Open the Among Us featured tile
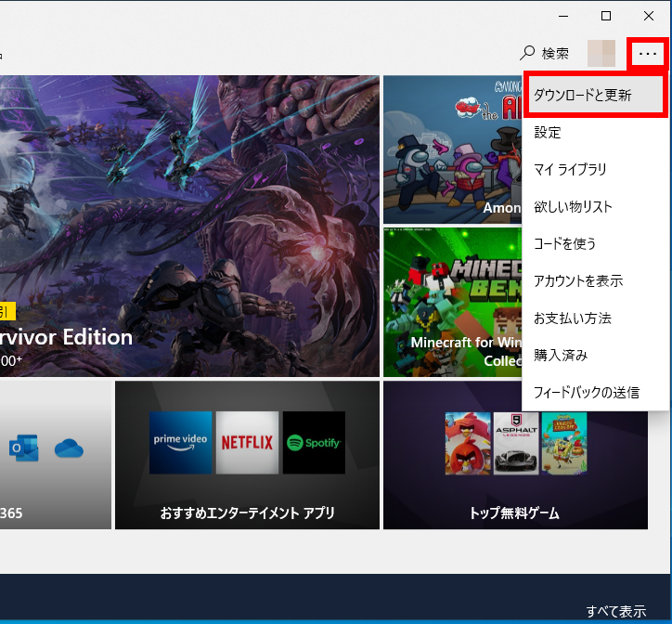Viewport: 672px width, 624px height. (x=453, y=149)
